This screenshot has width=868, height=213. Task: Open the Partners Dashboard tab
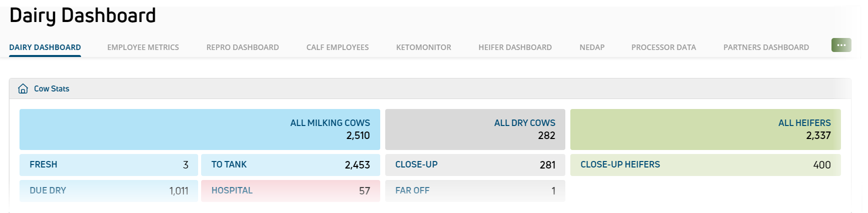coord(766,47)
